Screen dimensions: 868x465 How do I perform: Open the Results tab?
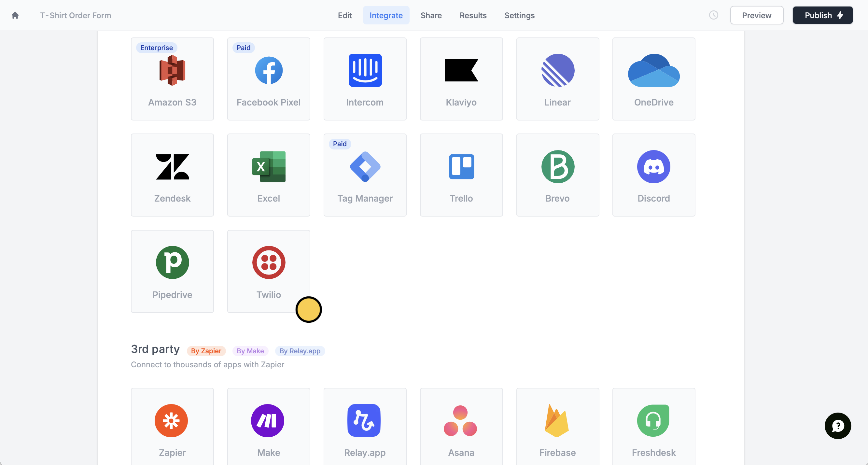tap(473, 16)
